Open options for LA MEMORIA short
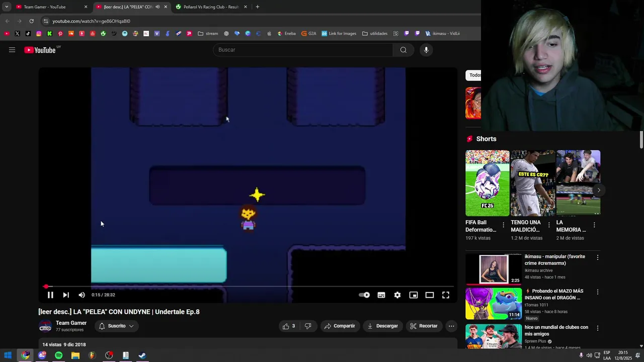Viewport: 644px width, 362px height. [x=594, y=225]
